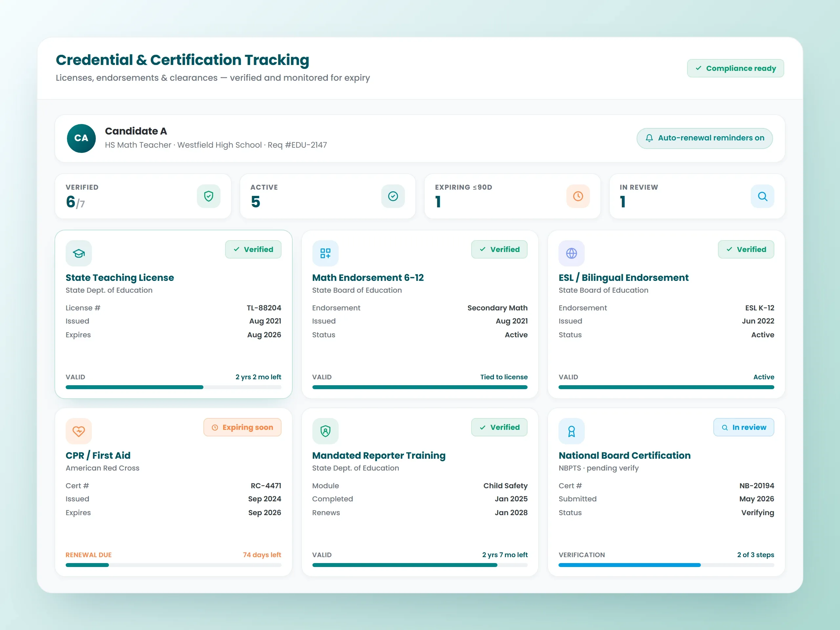840x630 pixels.
Task: Click 'Child Safety' module value
Action: coord(505,486)
